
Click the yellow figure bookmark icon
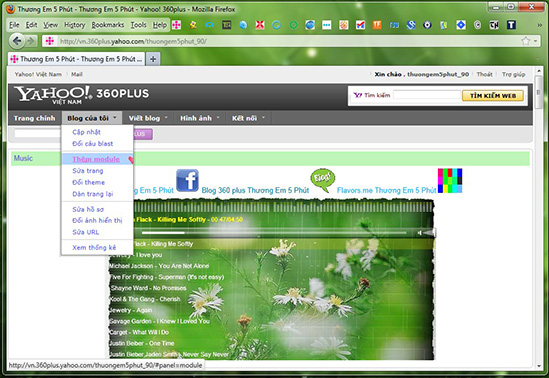tap(193, 25)
